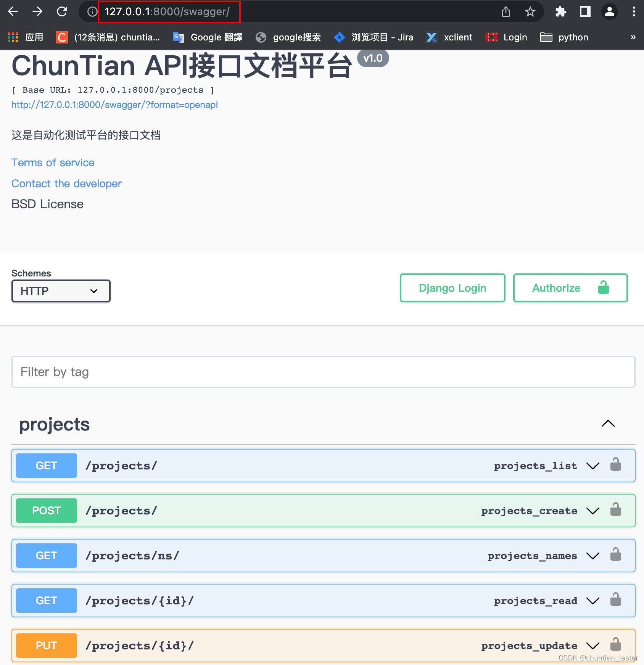This screenshot has width=644, height=665.
Task: Click the lock icon on projects_list endpoint
Action: tap(615, 465)
